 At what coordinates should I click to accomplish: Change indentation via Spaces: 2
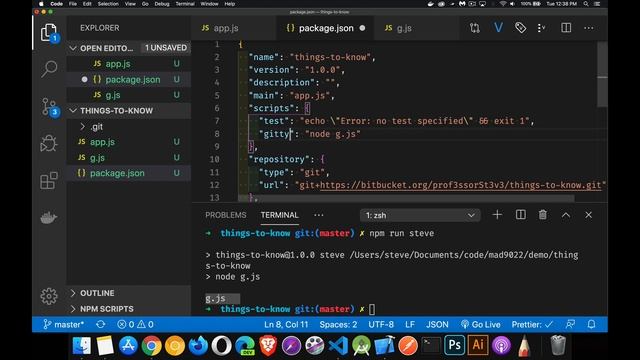tap(338, 324)
